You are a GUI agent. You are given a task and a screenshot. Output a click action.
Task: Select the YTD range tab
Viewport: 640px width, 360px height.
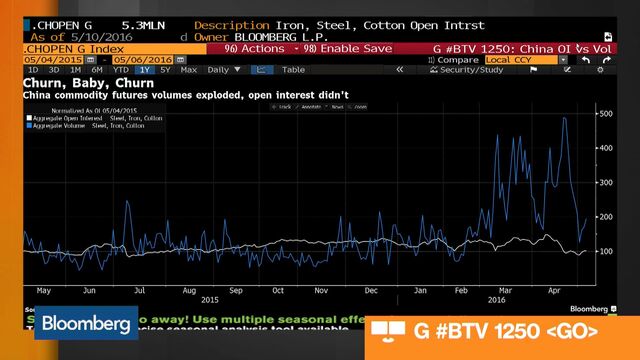(x=121, y=70)
